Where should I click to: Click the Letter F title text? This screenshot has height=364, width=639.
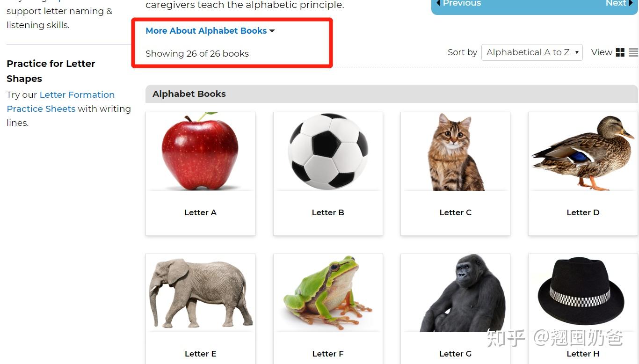click(328, 354)
